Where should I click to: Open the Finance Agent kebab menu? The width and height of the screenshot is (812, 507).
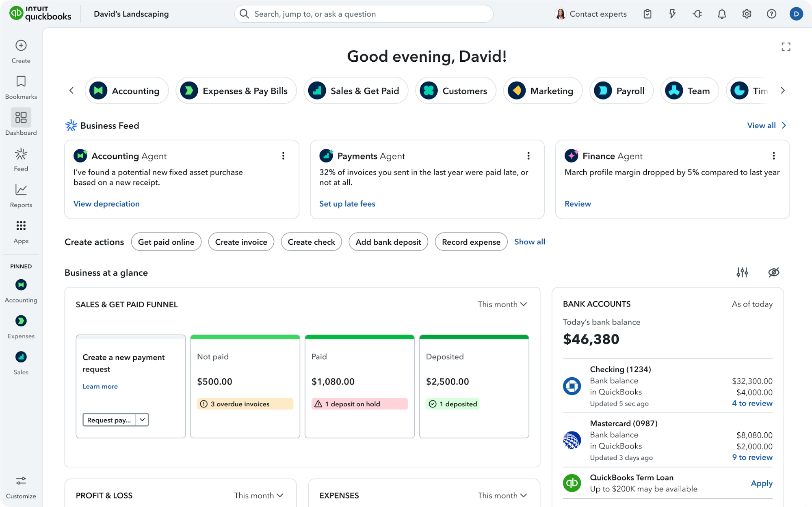coord(773,155)
